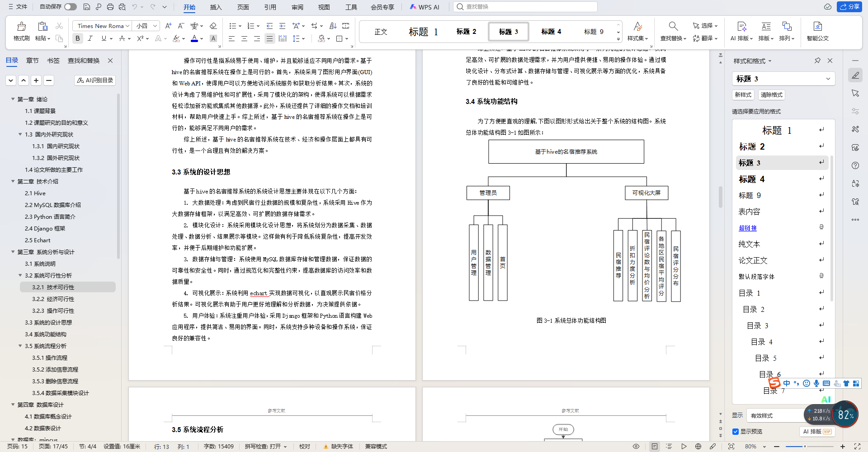Image resolution: width=868 pixels, height=452 pixels.
Task: Open the font size dropdown
Action: [155, 26]
